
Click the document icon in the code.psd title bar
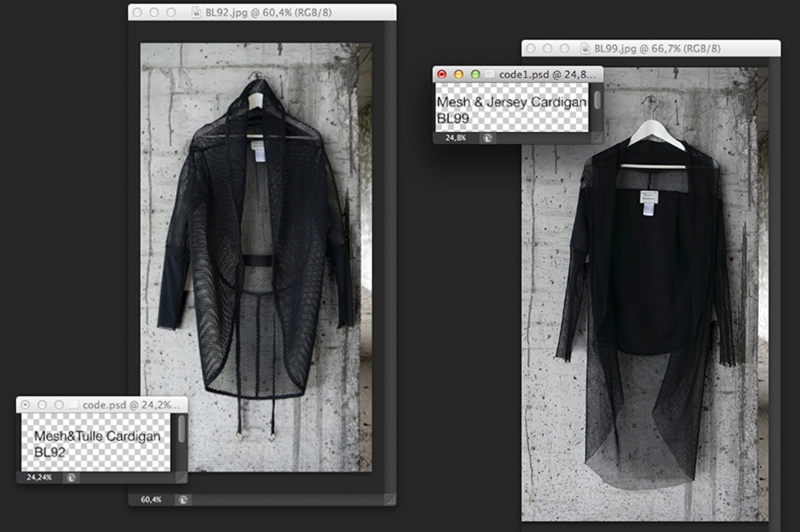(x=74, y=405)
